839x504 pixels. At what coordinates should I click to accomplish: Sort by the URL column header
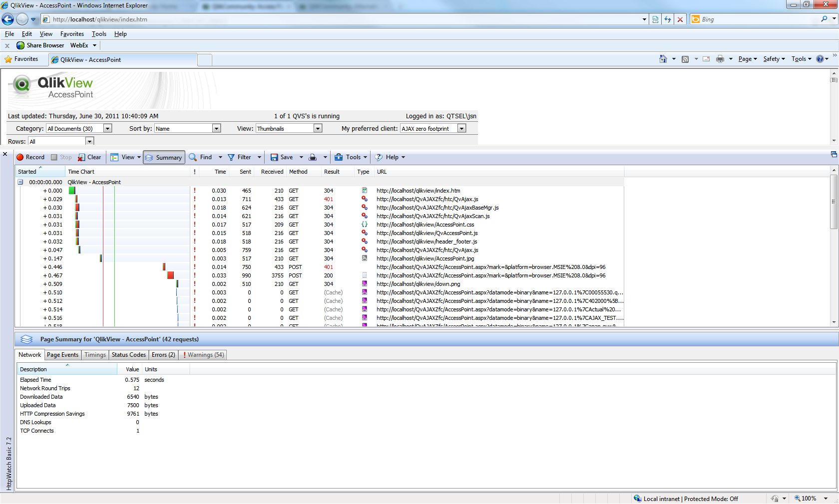pos(499,172)
